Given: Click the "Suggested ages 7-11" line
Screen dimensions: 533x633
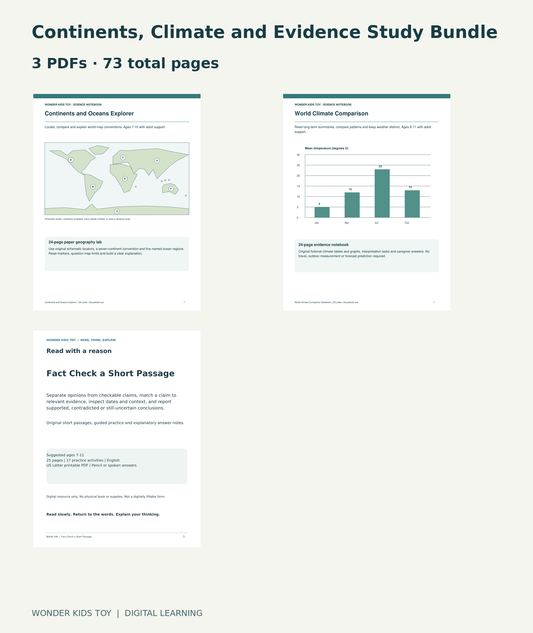Looking at the screenshot, I should coord(65,455).
